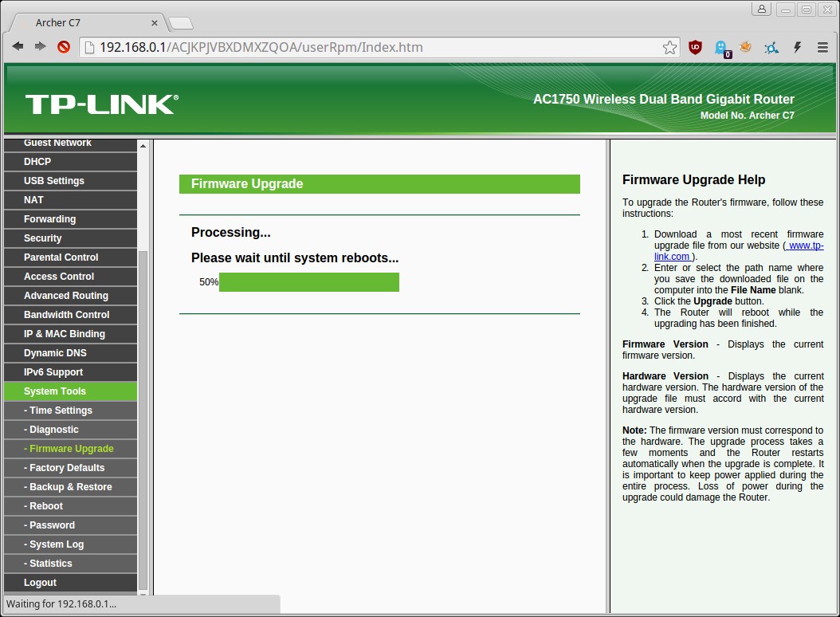Screen dimensions: 840x617
Task: Close the Archer C7 tab
Action: 155,23
